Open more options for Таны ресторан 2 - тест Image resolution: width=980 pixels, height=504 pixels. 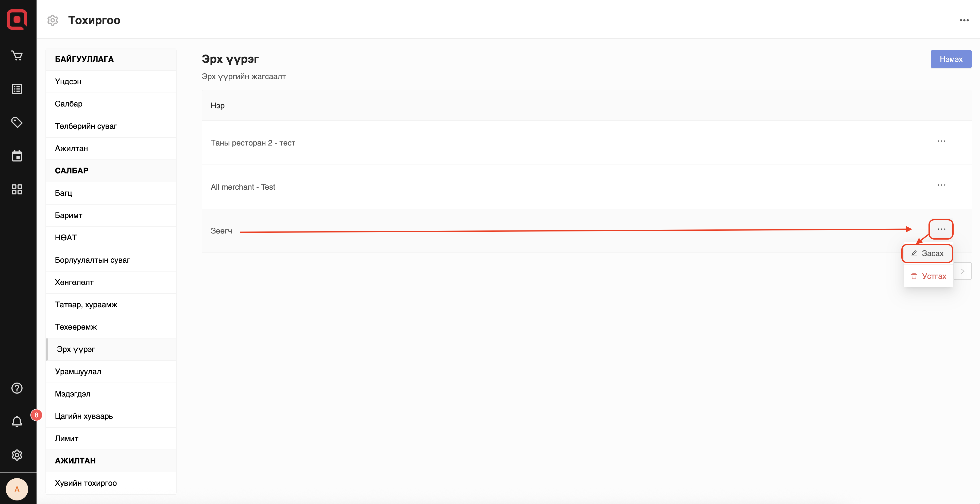point(941,141)
